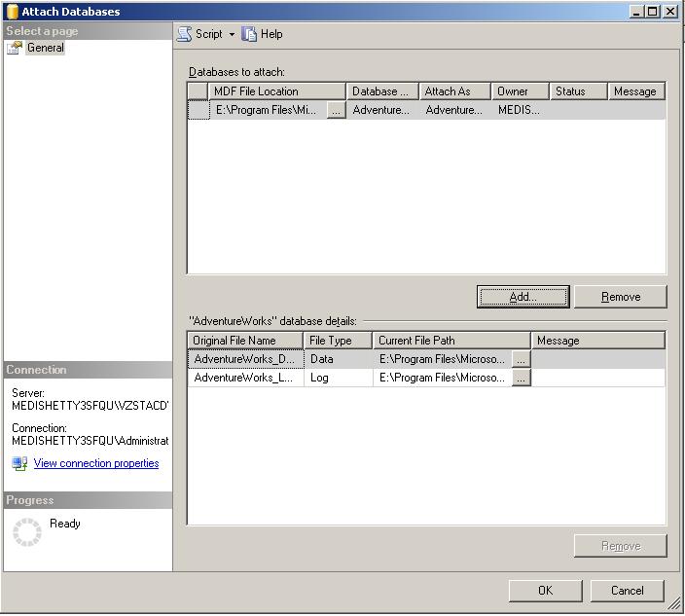This screenshot has height=616, width=685.
Task: Select the AdventureWorks Log file row
Action: pyautogui.click(x=244, y=378)
